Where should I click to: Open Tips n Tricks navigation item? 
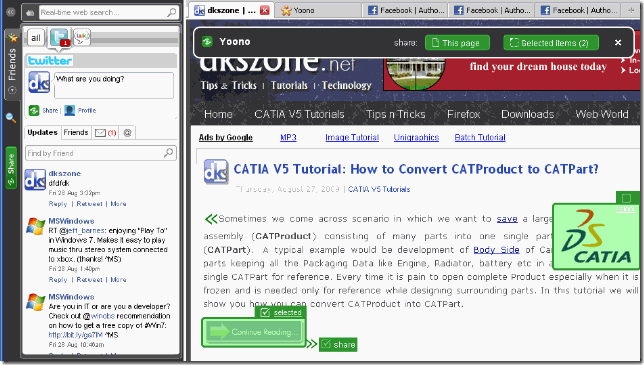tap(396, 114)
